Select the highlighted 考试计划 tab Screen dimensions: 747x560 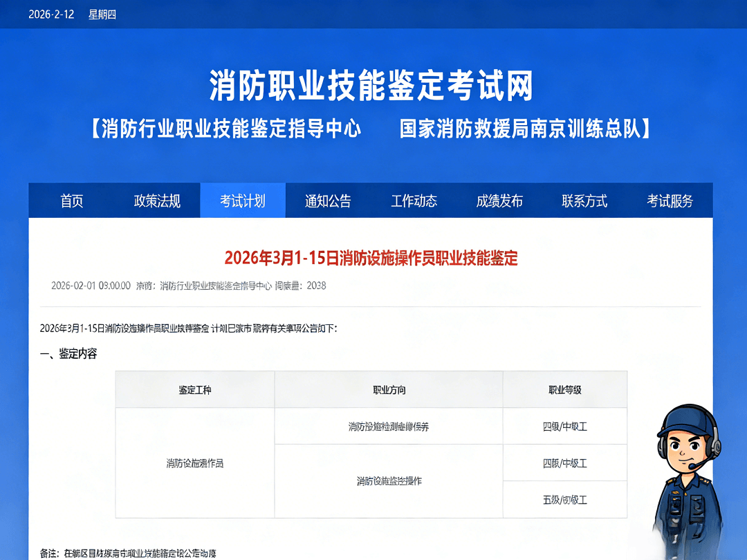coord(243,200)
